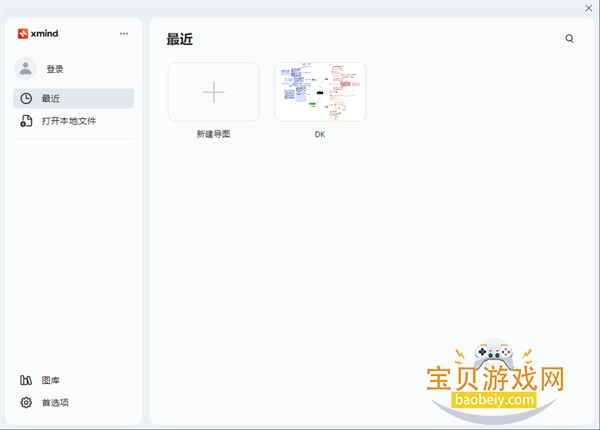Click the 登录 login text
The height and width of the screenshot is (430, 600).
click(x=55, y=69)
